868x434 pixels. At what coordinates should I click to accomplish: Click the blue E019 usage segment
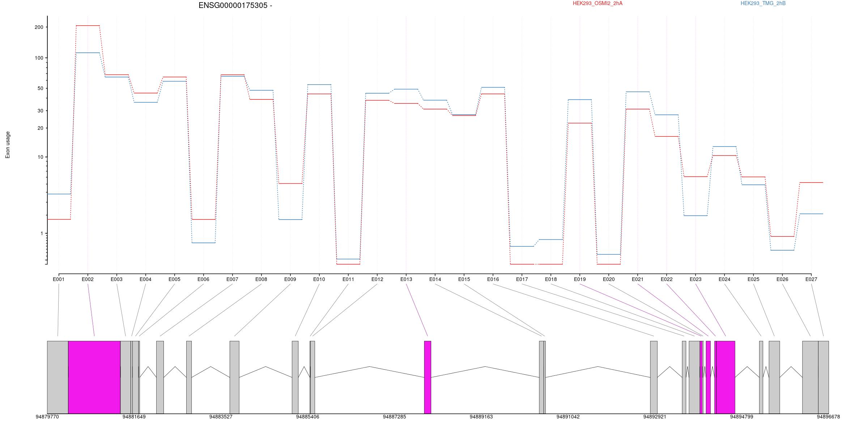pos(580,99)
